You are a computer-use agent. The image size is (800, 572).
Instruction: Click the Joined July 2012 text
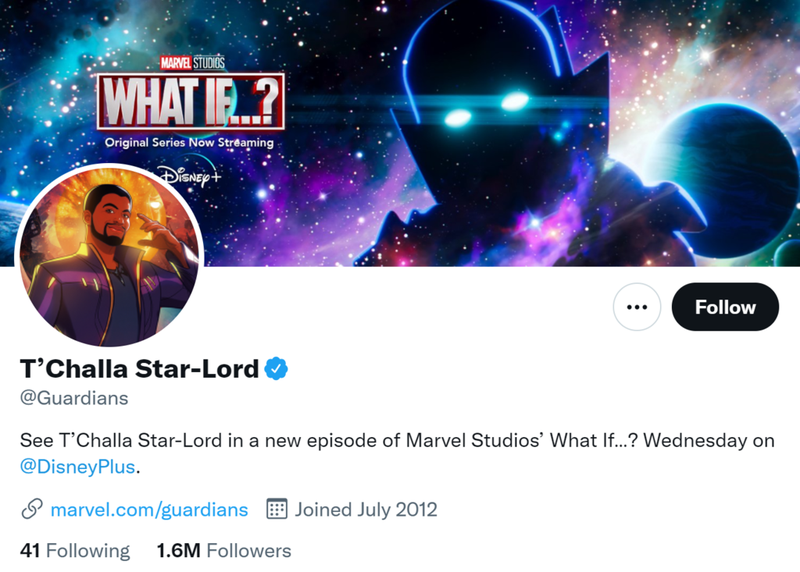[x=366, y=509]
